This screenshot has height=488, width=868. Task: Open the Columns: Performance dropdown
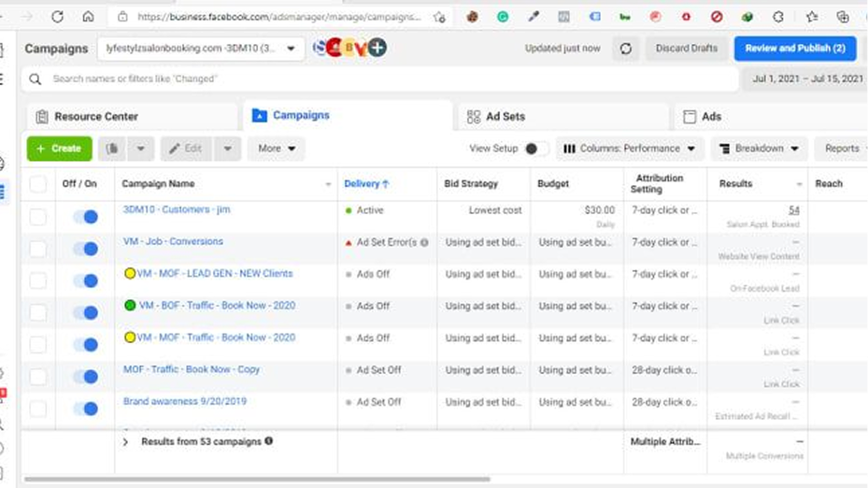click(630, 149)
